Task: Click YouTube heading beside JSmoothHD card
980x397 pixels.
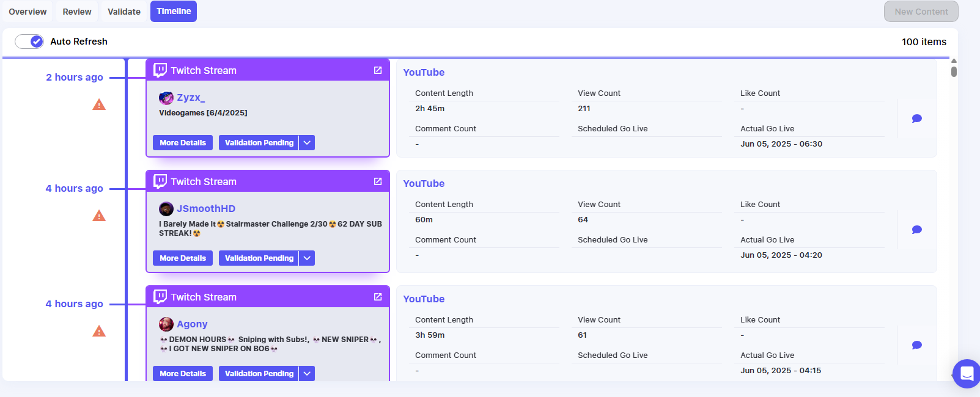Action: 424,183
